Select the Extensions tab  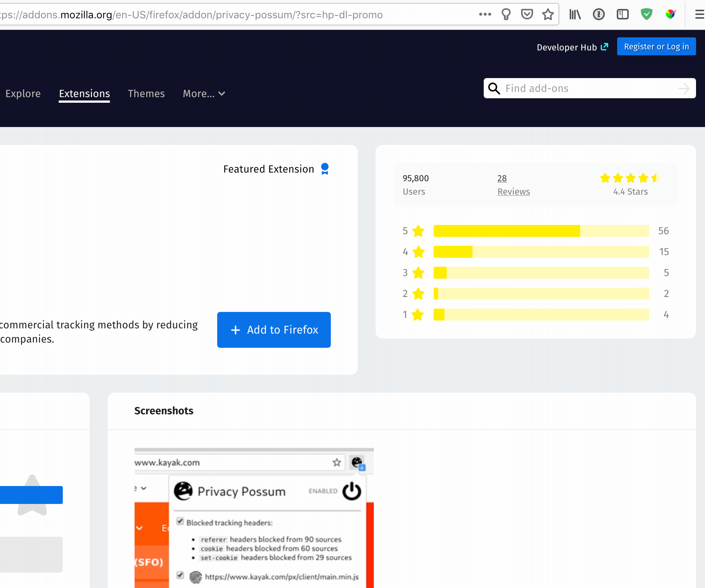tap(84, 94)
